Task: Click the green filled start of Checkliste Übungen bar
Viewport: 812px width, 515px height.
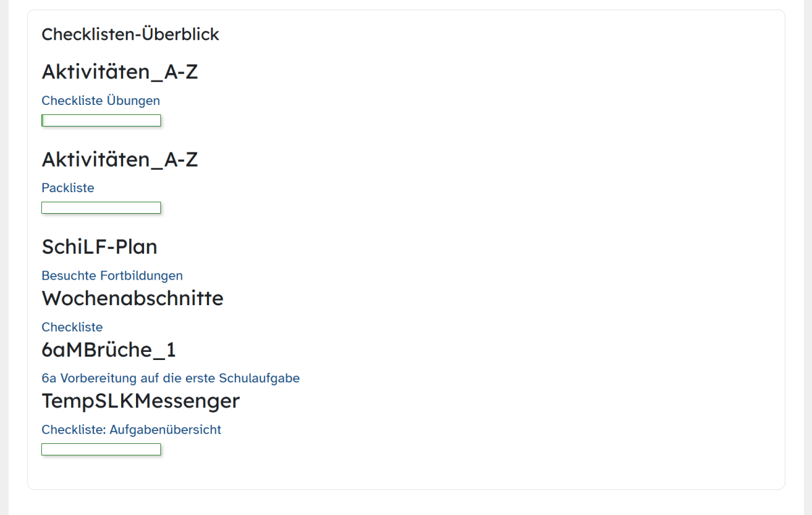Action: 43,120
